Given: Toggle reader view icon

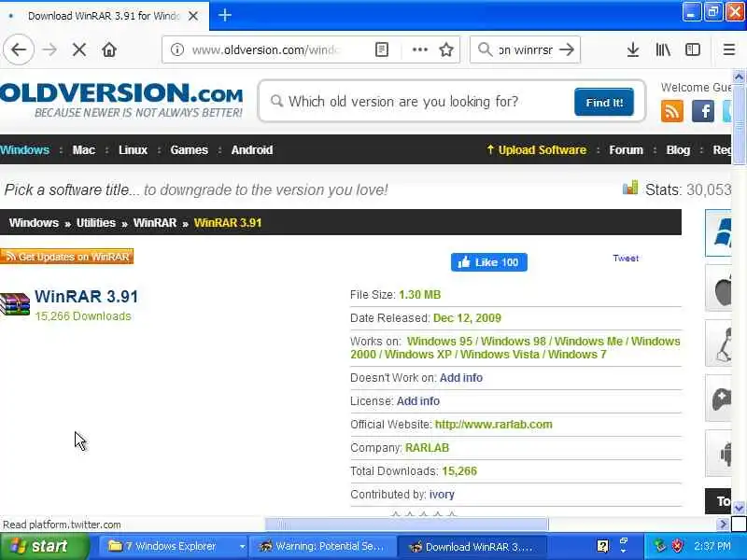Looking at the screenshot, I should (x=382, y=49).
